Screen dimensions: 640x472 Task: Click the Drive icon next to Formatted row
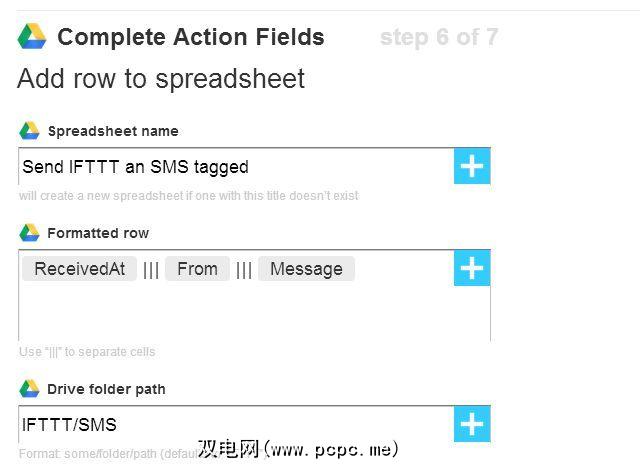29,233
